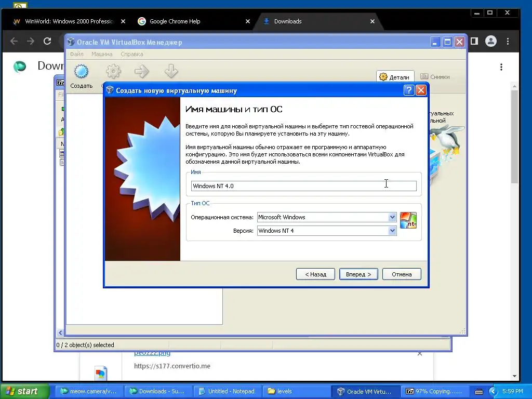Close the Google Chrome Help tab
532x399 pixels.
pyautogui.click(x=248, y=21)
